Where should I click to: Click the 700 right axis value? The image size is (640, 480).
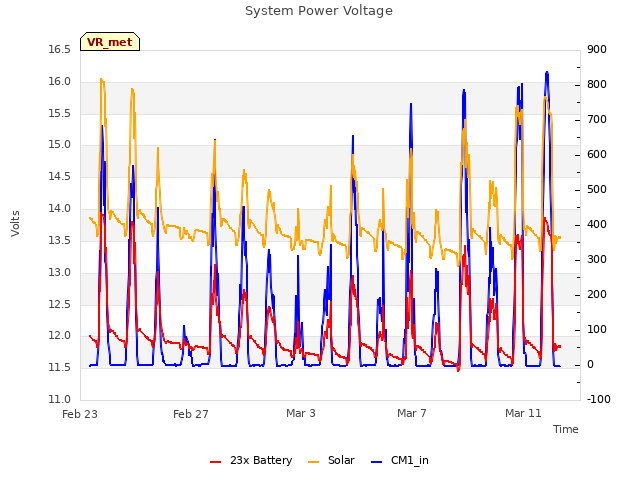(597, 120)
